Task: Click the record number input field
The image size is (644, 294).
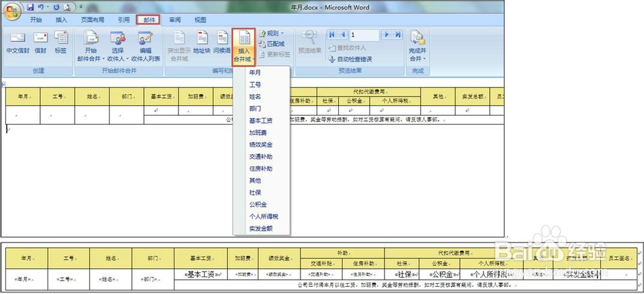Action: click(364, 35)
